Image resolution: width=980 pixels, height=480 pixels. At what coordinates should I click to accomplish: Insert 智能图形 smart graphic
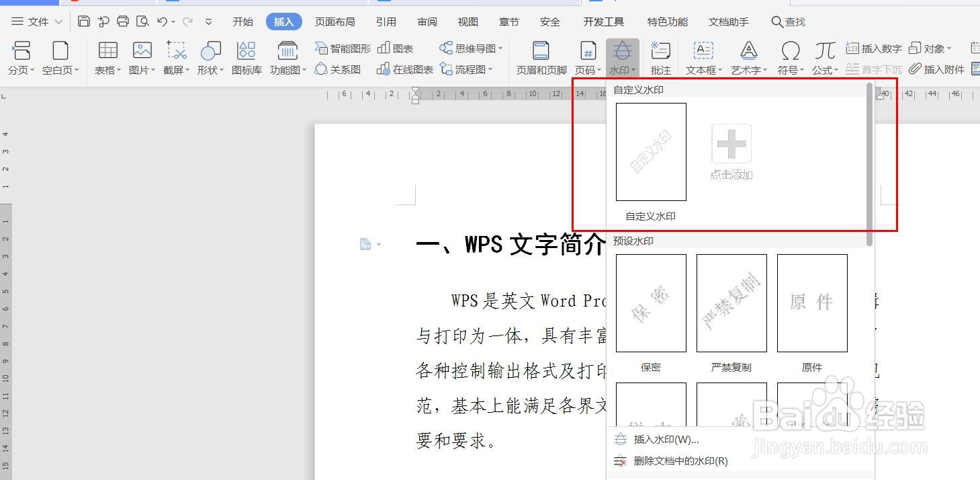point(343,48)
